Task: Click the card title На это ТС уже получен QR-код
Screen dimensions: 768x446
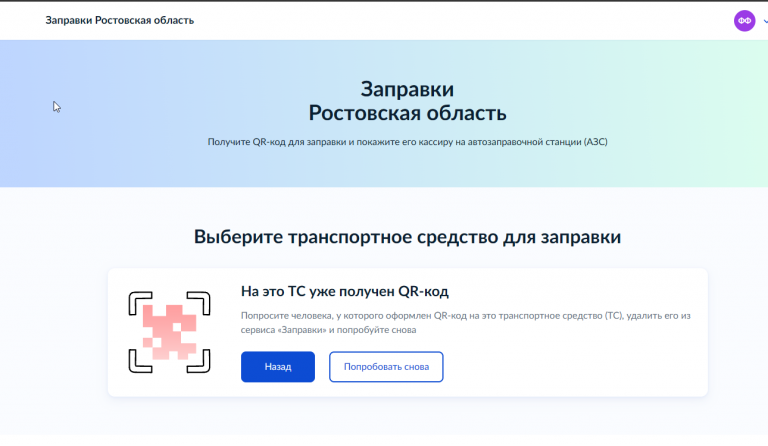Action: [344, 291]
